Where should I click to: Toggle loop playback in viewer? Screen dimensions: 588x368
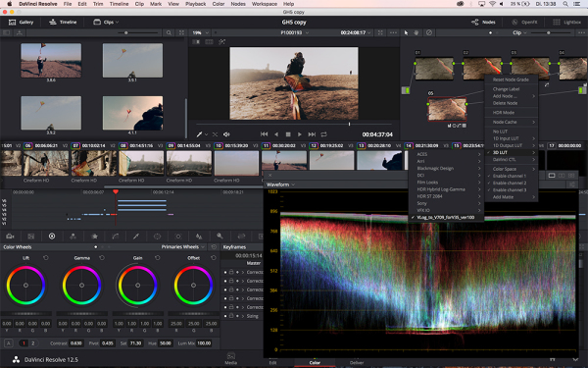pyautogui.click(x=324, y=134)
